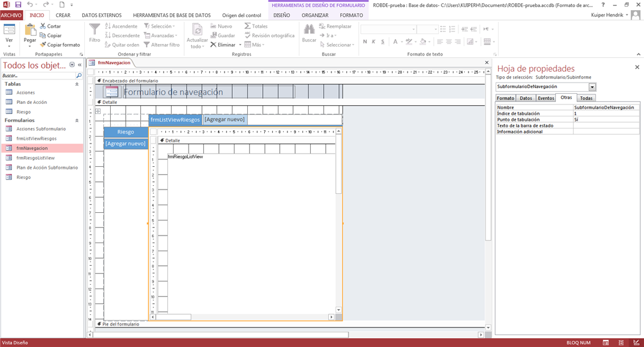Collapse the navigation pane with chevrons
644x347 pixels.
80,65
